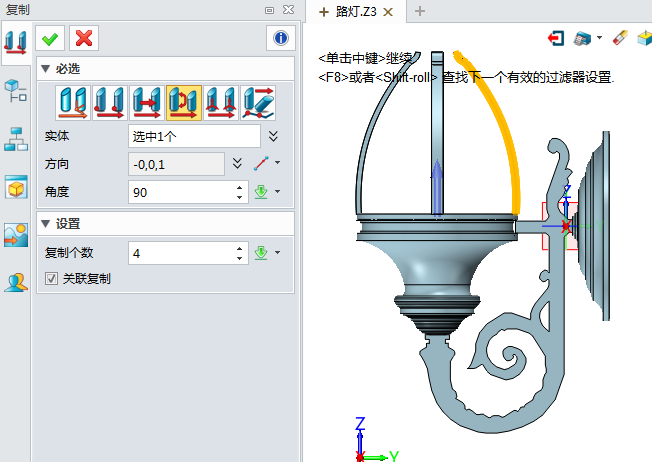Open dropdown beside 角度 green arrow

click(x=277, y=191)
